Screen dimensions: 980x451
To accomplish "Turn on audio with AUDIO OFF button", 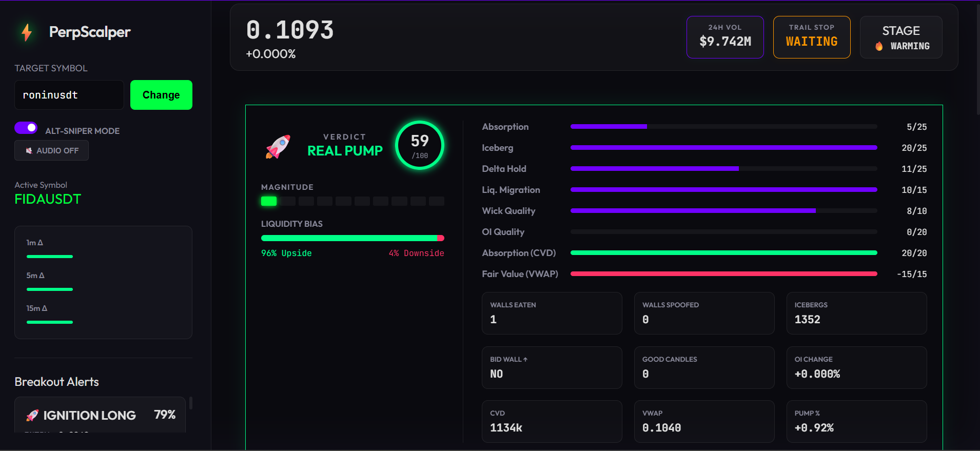I will pyautogui.click(x=51, y=151).
